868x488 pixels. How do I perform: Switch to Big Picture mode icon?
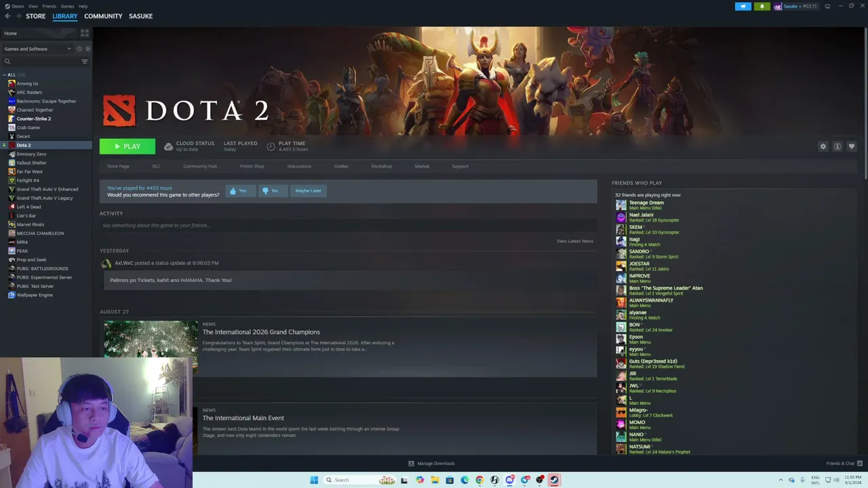coord(827,6)
